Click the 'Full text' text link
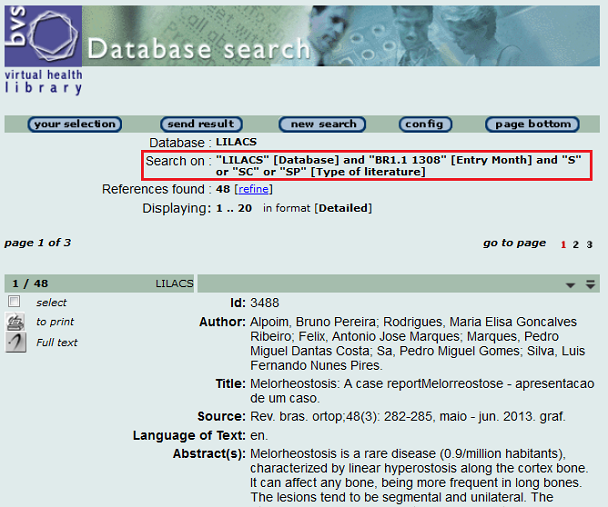The width and height of the screenshot is (608, 507). click(x=57, y=342)
